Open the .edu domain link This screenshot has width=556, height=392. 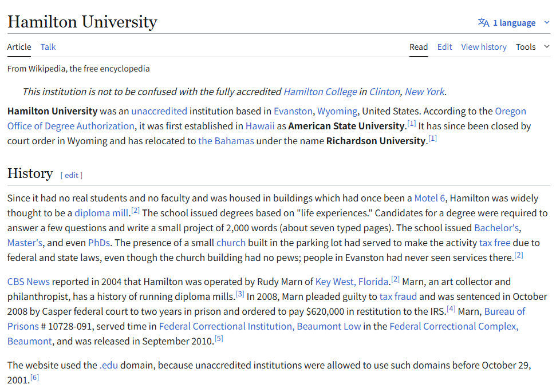pyautogui.click(x=108, y=365)
